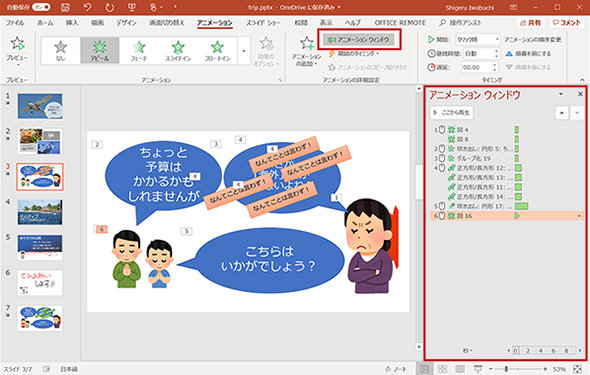The image size is (590, 375).
Task: Click the Slide Show view icon in status bar
Action: point(477,369)
